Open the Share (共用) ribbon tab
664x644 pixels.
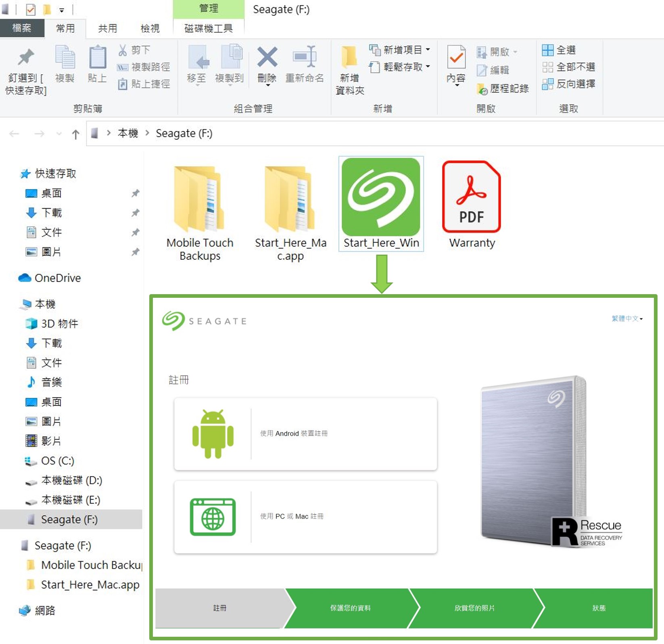tap(108, 28)
